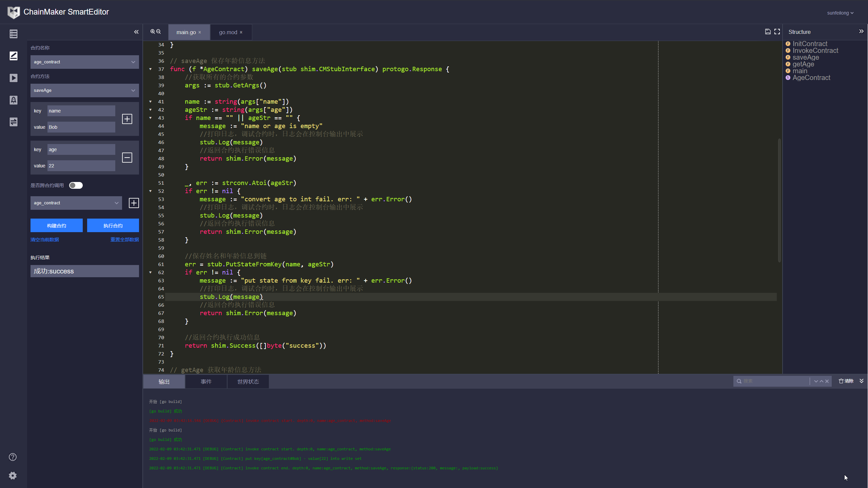Open the run/play sidebar panel
The image size is (868, 488).
pos(14,78)
